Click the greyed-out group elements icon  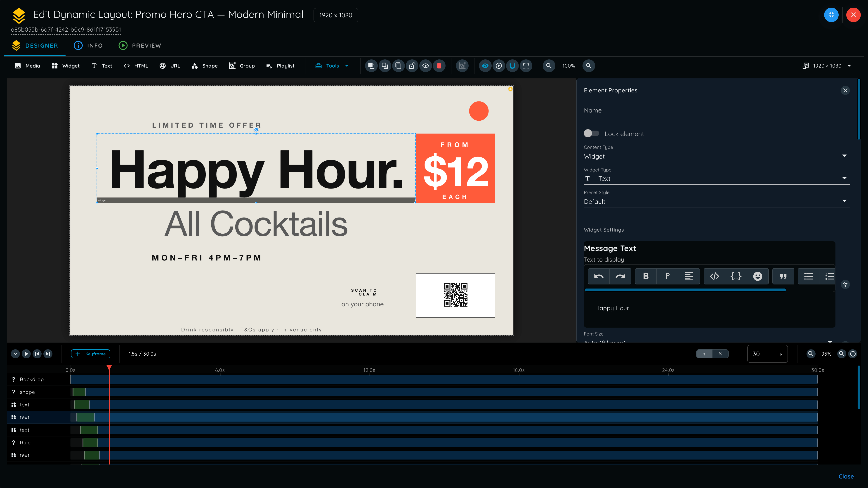pyautogui.click(x=462, y=66)
